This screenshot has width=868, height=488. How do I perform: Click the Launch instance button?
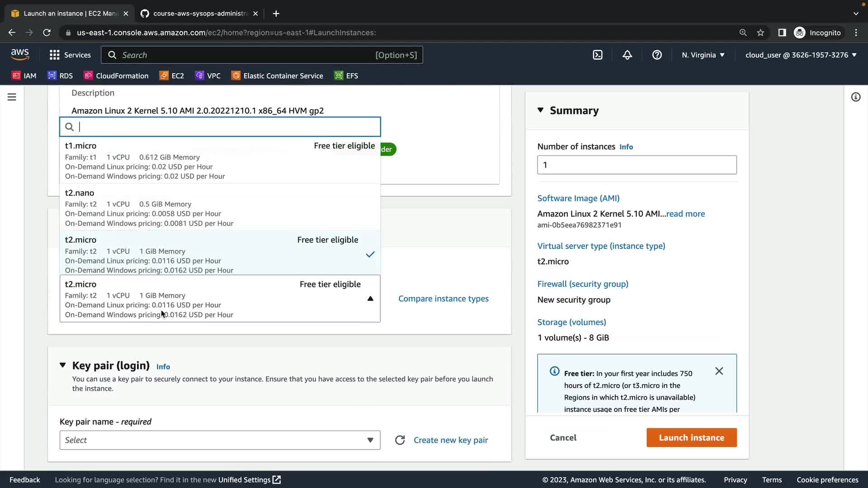(x=691, y=437)
